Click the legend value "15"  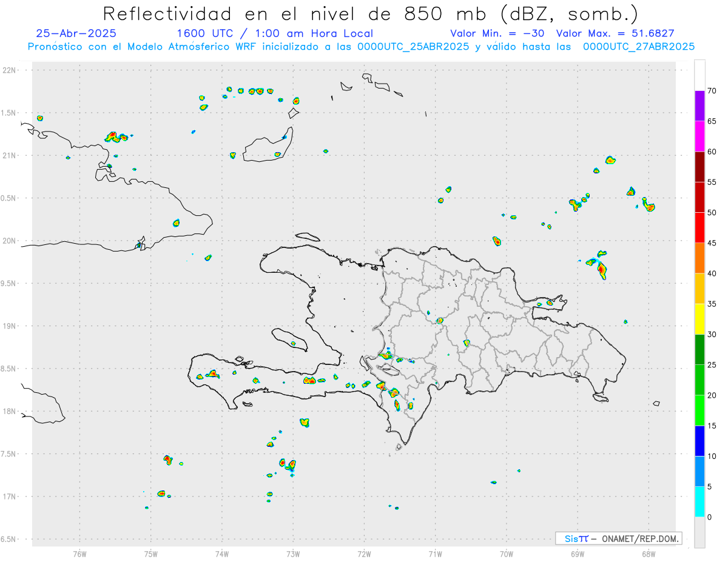pyautogui.click(x=712, y=426)
